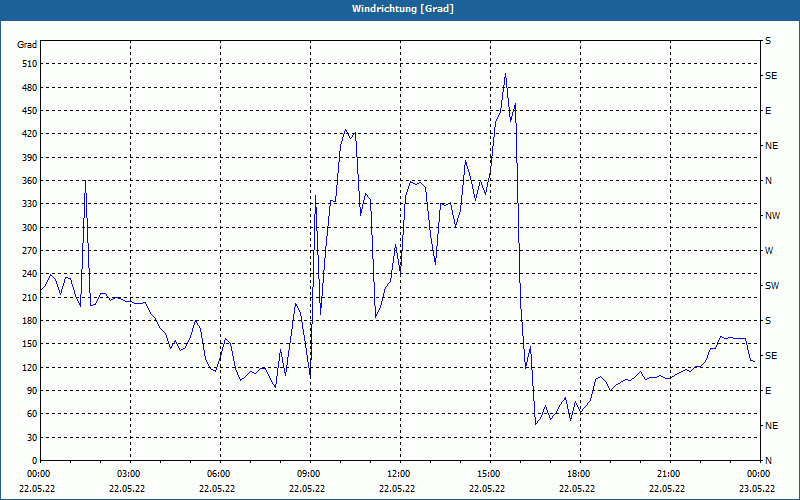Click the 240 degree label
Image resolution: width=800 pixels, height=500 pixels.
[30, 274]
